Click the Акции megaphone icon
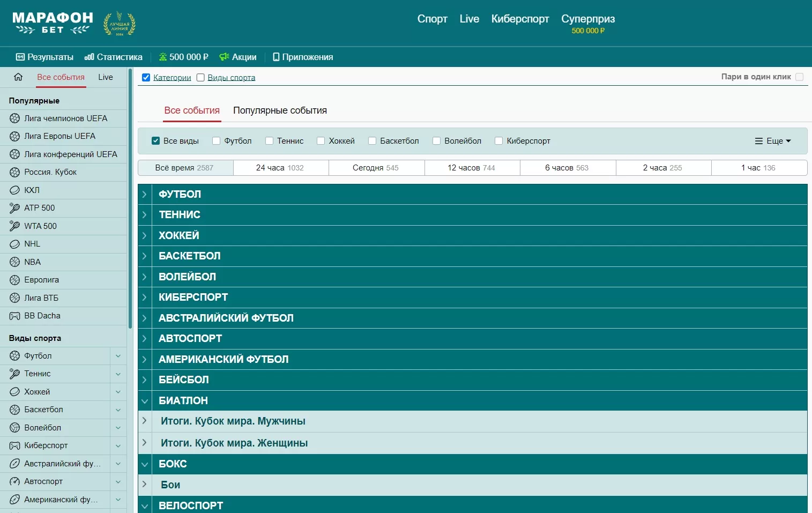Viewport: 812px width, 513px height. [x=224, y=57]
